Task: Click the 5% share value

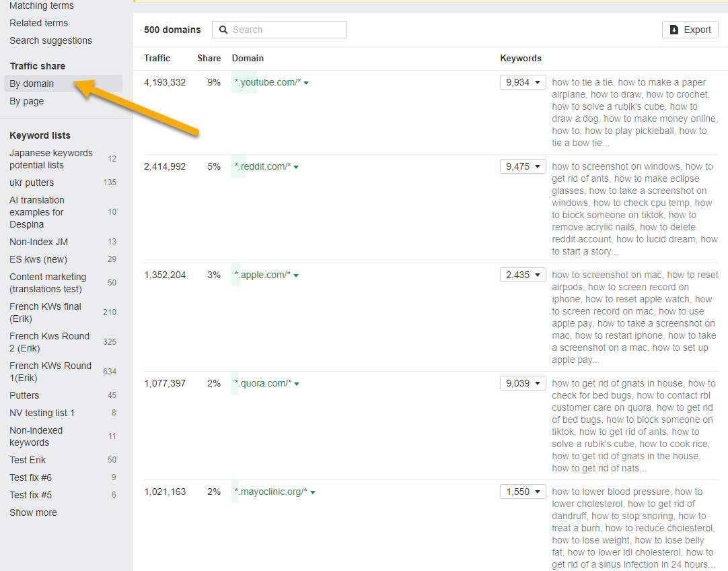Action: pyautogui.click(x=214, y=166)
